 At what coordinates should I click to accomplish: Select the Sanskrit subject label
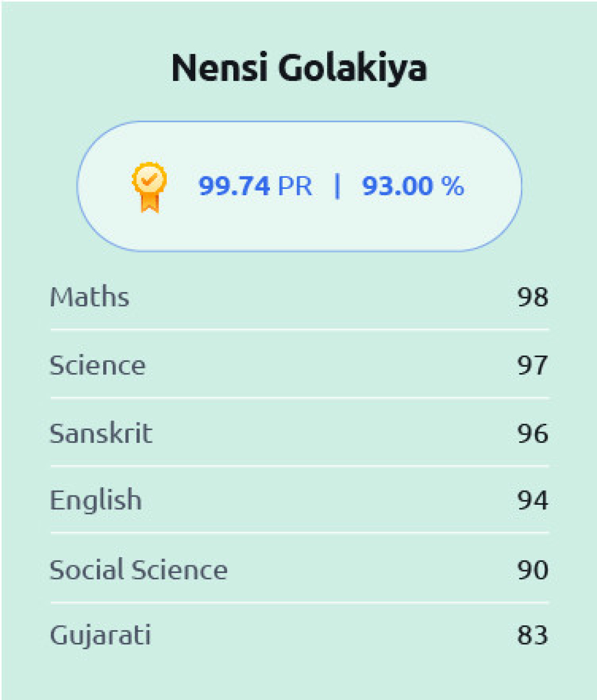click(101, 434)
